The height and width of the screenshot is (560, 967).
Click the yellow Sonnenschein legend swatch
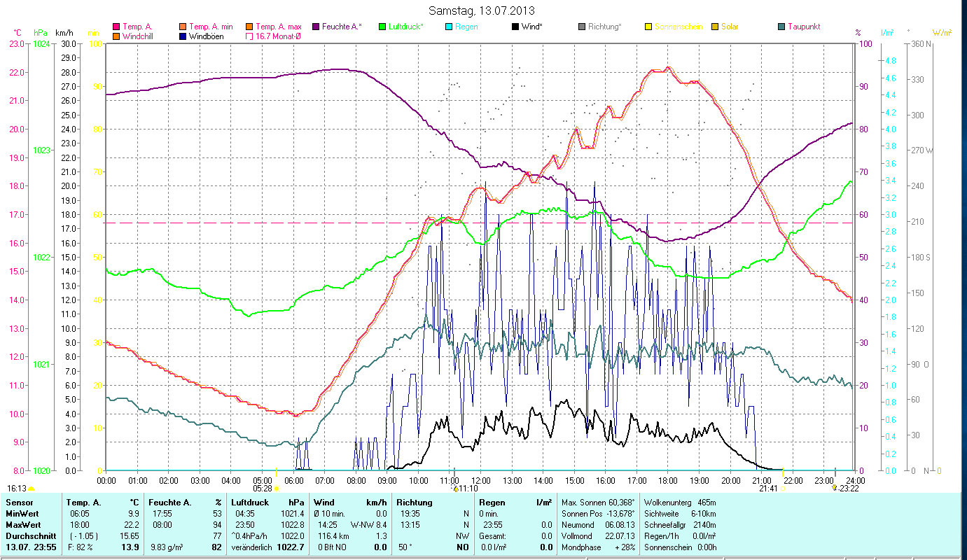click(648, 27)
